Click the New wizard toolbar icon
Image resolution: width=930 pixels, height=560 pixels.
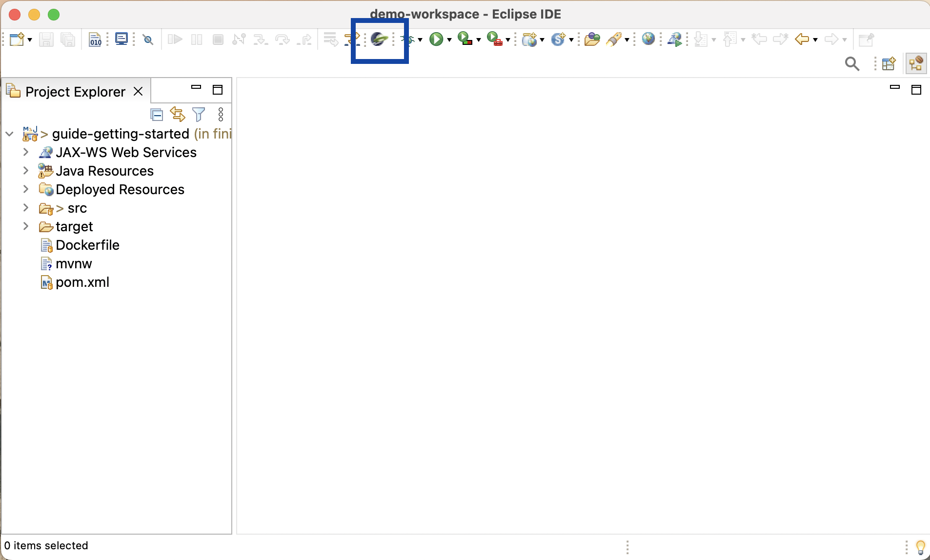(x=17, y=39)
